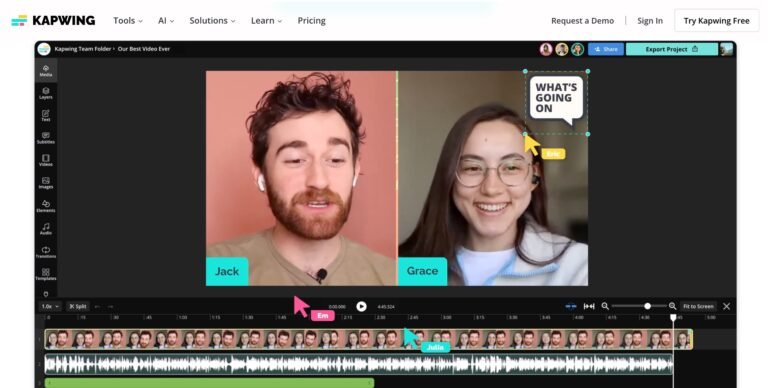Open the Elements panel icon
Viewport: 768px width, 388px height.
click(46, 206)
